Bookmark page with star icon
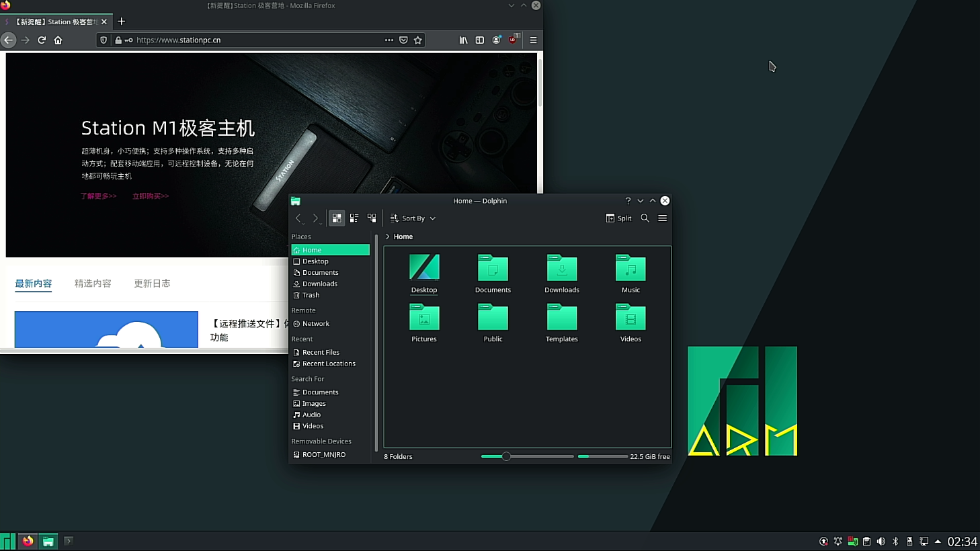The height and width of the screenshot is (551, 980). (418, 40)
